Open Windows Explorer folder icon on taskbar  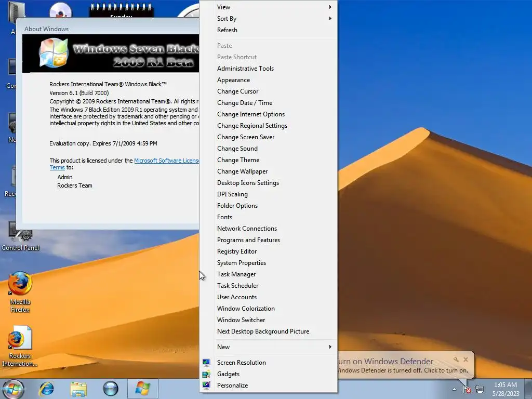click(78, 389)
